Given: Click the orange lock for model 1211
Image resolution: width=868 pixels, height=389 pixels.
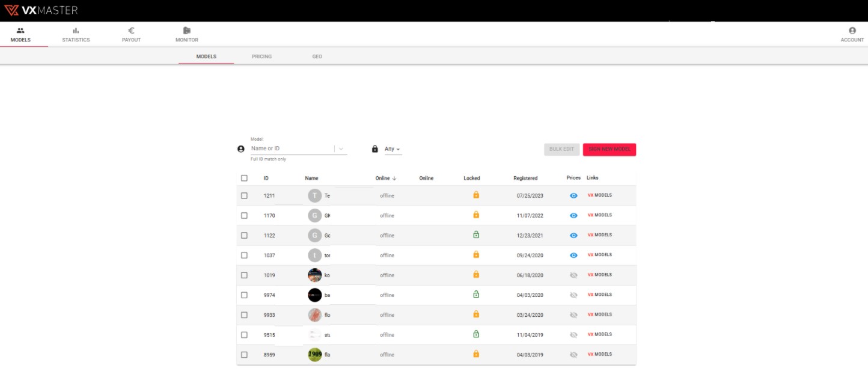Looking at the screenshot, I should (476, 195).
